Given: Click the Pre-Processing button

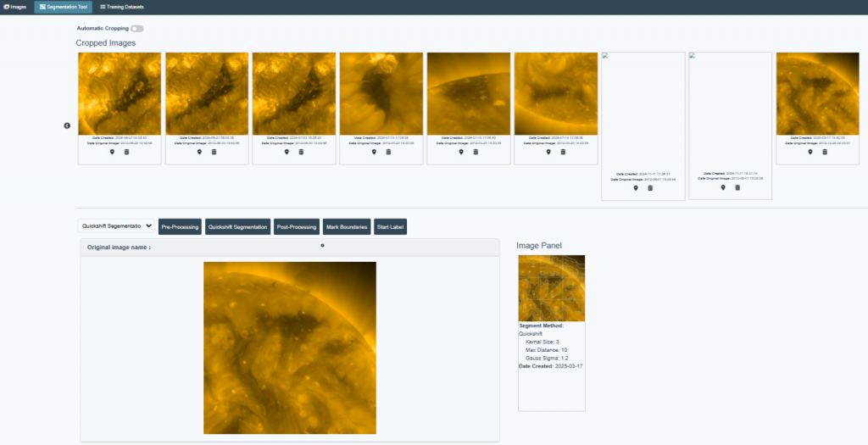Looking at the screenshot, I should (x=180, y=227).
